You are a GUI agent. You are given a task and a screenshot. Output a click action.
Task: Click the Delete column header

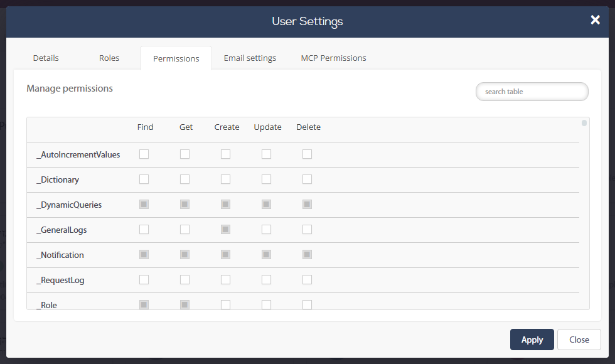click(x=308, y=127)
